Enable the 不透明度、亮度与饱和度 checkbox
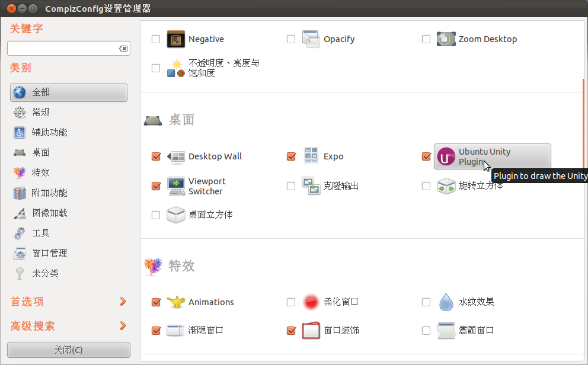The height and width of the screenshot is (365, 588). 156,68
